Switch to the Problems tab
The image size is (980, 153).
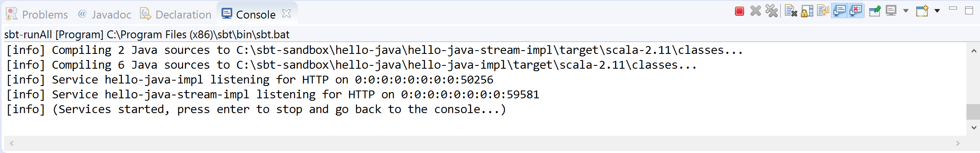tap(37, 14)
